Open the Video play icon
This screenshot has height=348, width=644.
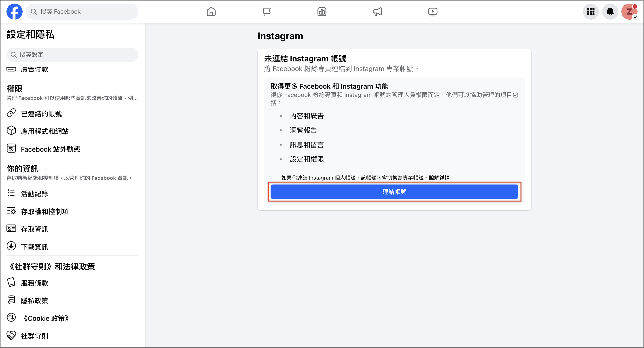tap(432, 11)
